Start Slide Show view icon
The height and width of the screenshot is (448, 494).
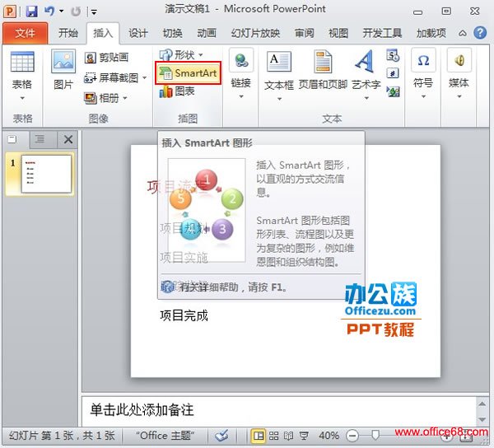(x=303, y=436)
